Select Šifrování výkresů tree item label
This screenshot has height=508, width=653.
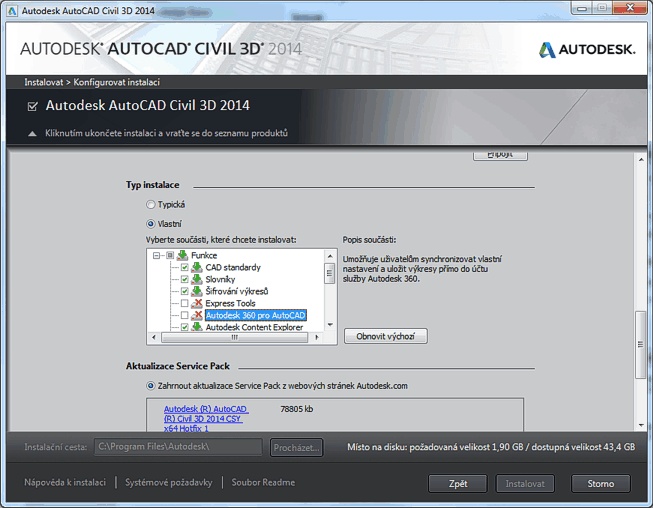(x=237, y=291)
